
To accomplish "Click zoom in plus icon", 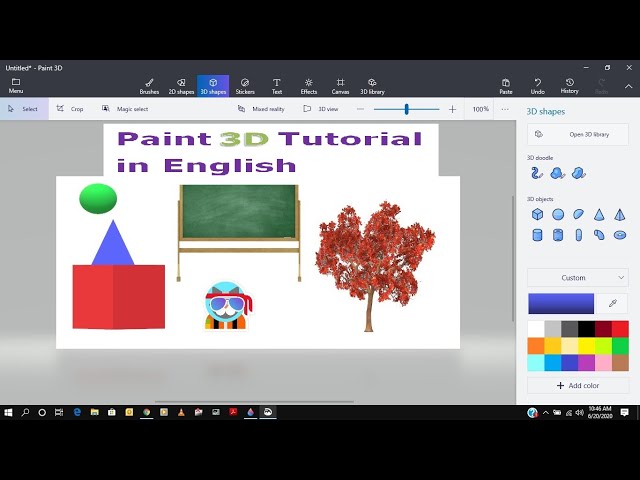I will coord(452,109).
